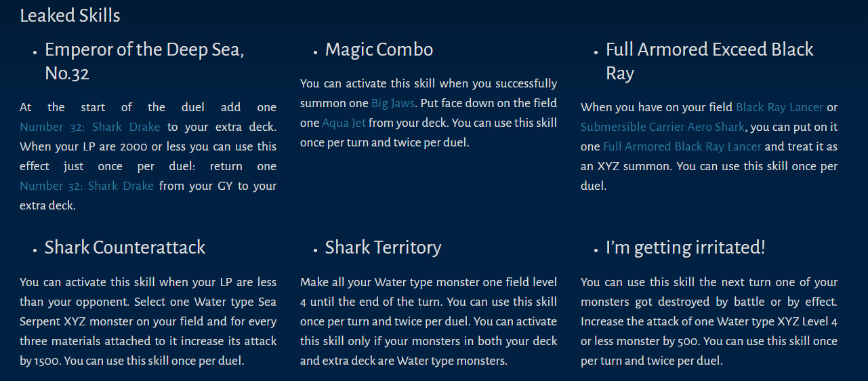This screenshot has height=381, width=868.
Task: Click the Leaked Skills section heading
Action: click(x=70, y=16)
